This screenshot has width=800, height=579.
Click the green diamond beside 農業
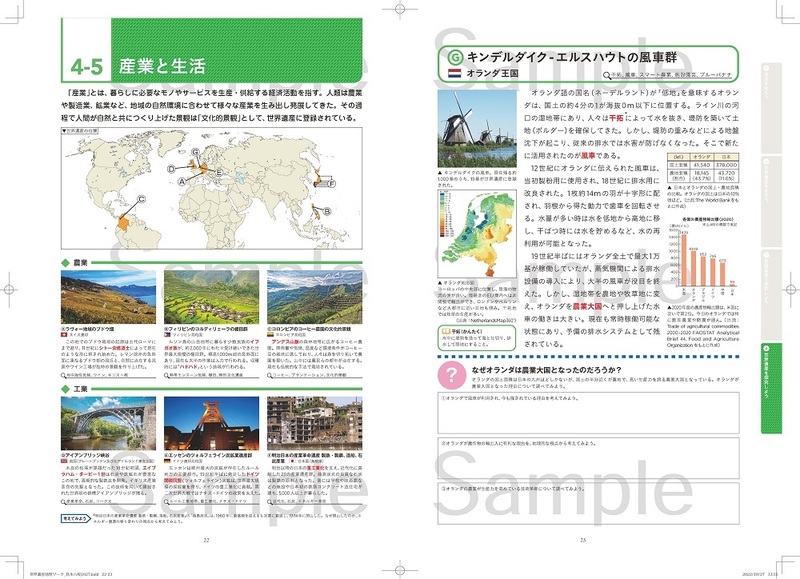click(x=65, y=263)
